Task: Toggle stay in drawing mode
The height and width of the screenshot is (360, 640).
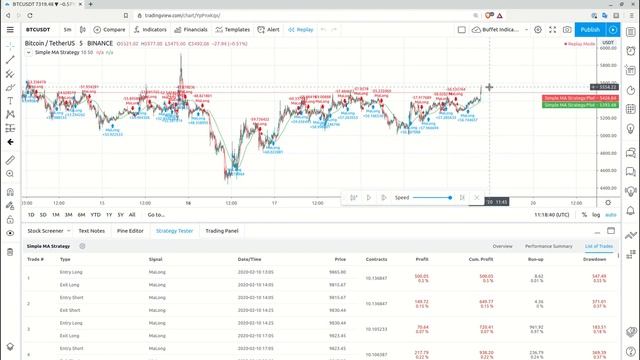Action: pyautogui.click(x=10, y=206)
